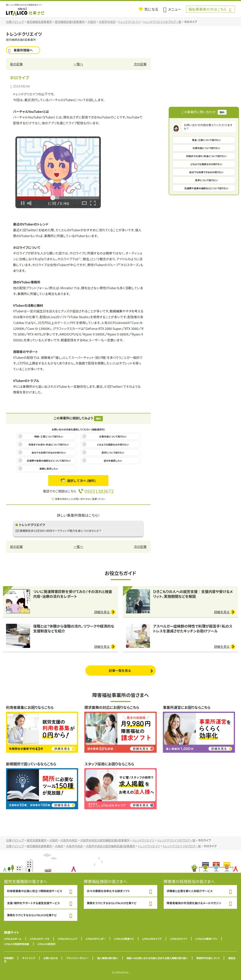Open footer link 支援・開所をサポートする運営支援サービス
This screenshot has width=241, height=980.
click(x=41, y=903)
